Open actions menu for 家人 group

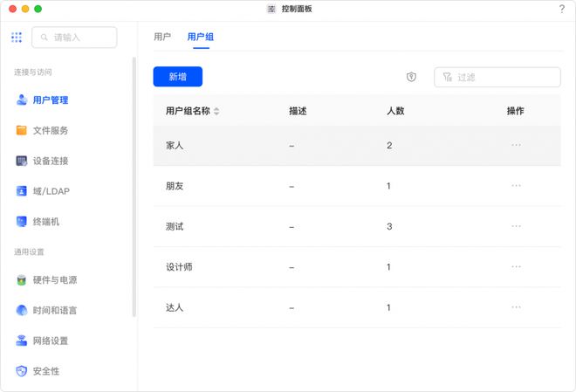click(516, 145)
